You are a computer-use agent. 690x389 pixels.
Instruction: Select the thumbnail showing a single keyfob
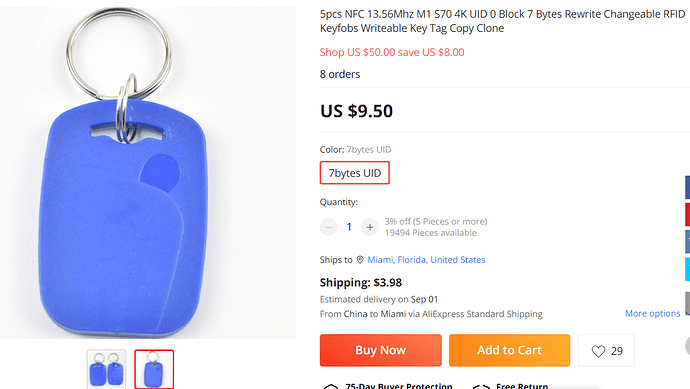(154, 369)
